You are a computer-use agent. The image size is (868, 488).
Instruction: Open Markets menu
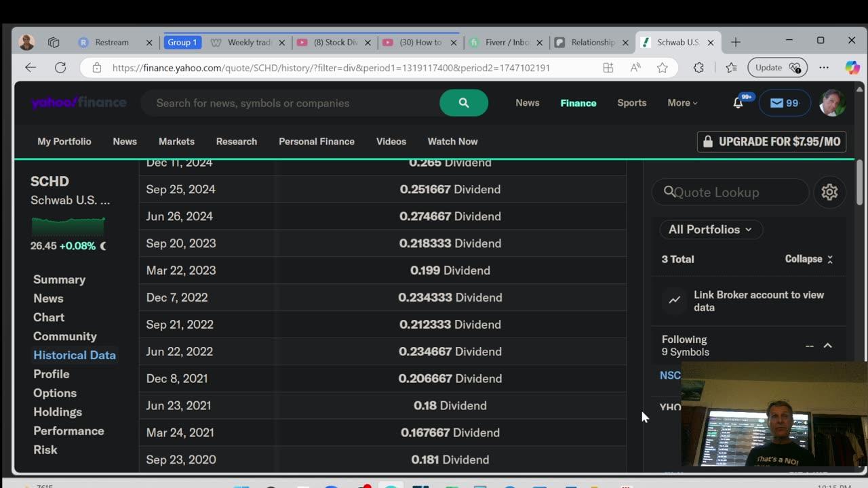176,142
